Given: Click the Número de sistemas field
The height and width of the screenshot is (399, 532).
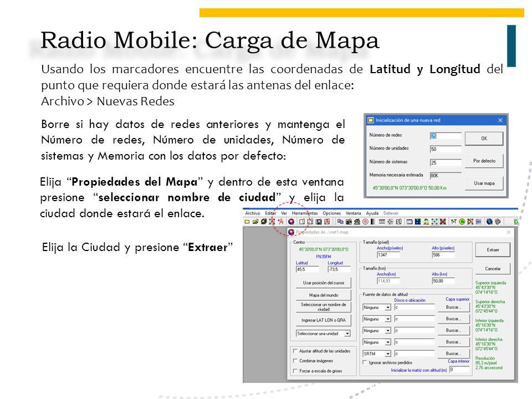Looking at the screenshot, I should [446, 163].
